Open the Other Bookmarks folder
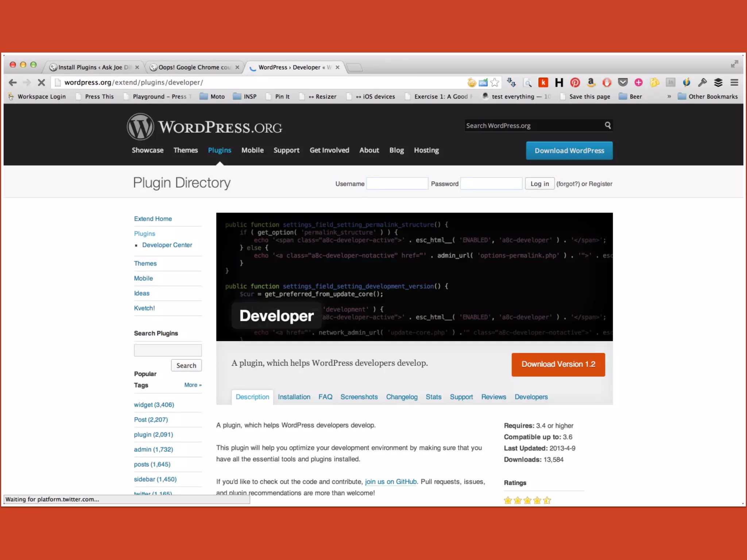The image size is (747, 560). point(708,97)
